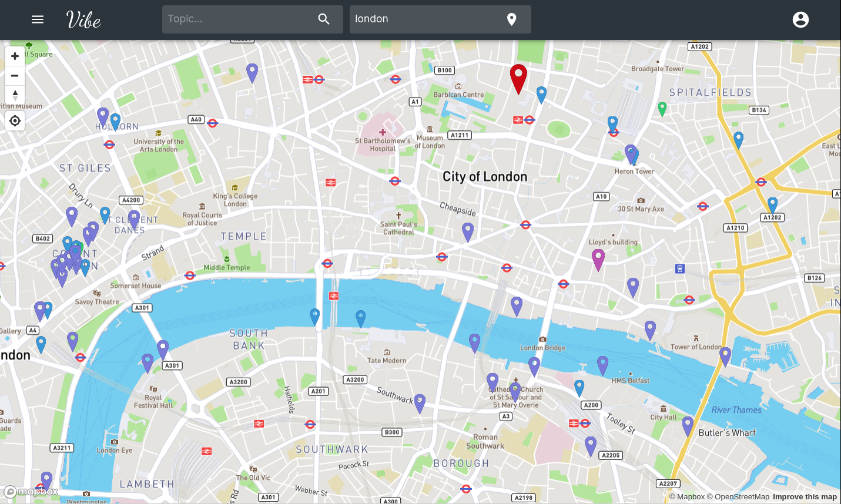
Task: Select the blue marker near B134 road
Action: coord(739,140)
